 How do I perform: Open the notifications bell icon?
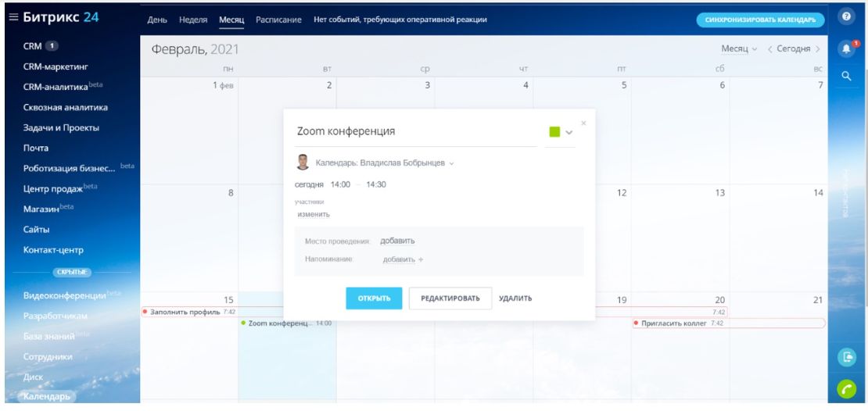tap(846, 48)
